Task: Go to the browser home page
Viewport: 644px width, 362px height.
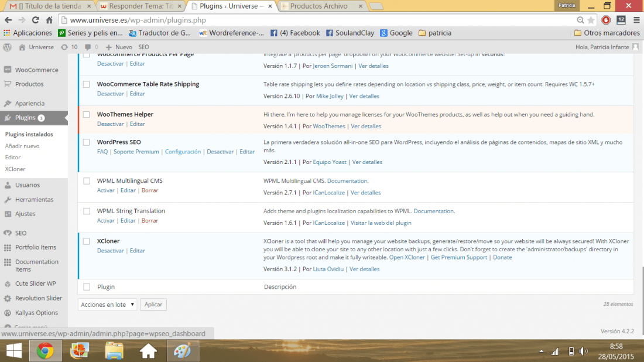Action: 49,20
